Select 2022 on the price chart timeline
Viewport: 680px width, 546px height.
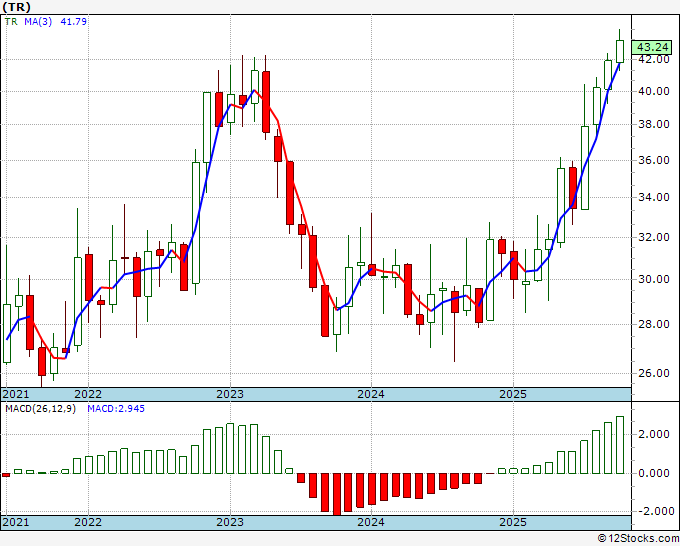pos(88,394)
